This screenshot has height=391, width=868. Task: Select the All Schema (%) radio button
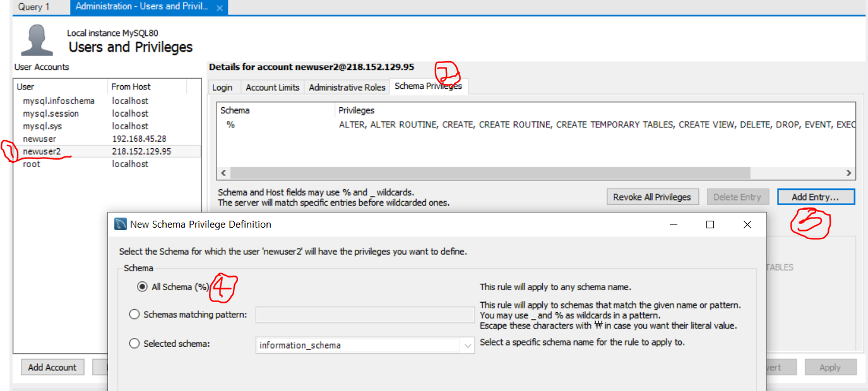coord(142,286)
